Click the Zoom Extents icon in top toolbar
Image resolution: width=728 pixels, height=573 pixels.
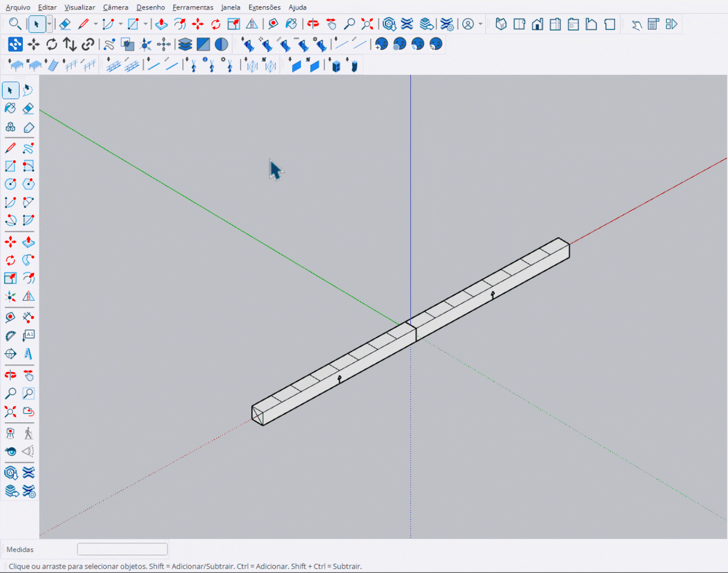tap(367, 24)
